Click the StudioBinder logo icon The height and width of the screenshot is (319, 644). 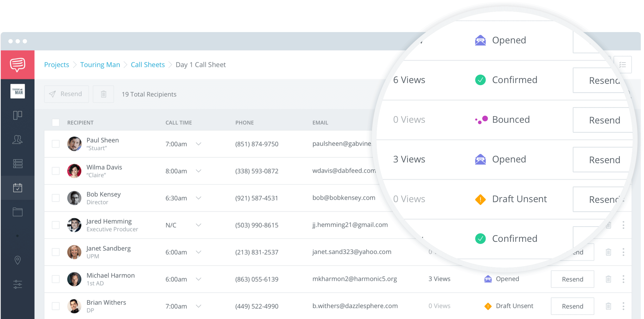coord(17,64)
